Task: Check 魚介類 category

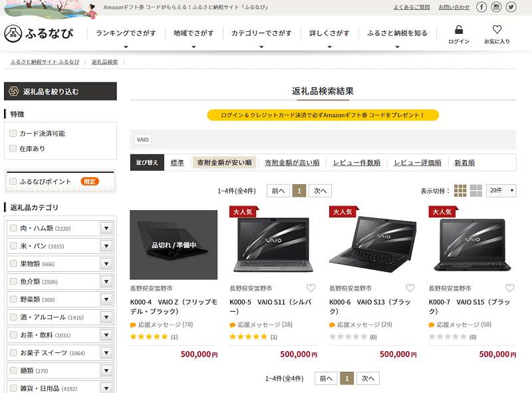Action: (x=13, y=281)
